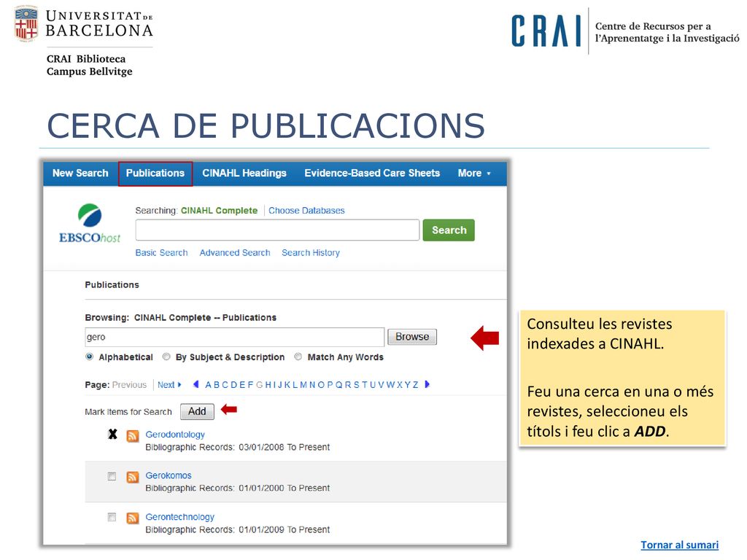Jump to letter H in alphabet index
The image size is (747, 560).
click(x=268, y=385)
